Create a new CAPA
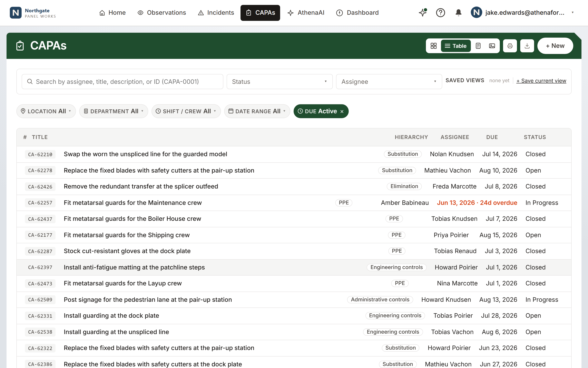This screenshot has width=588, height=368. [555, 46]
